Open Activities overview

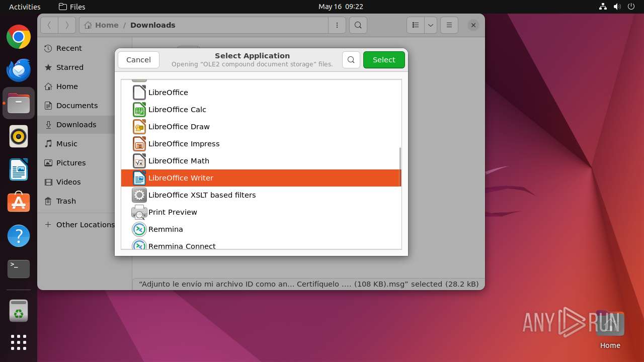point(25,7)
